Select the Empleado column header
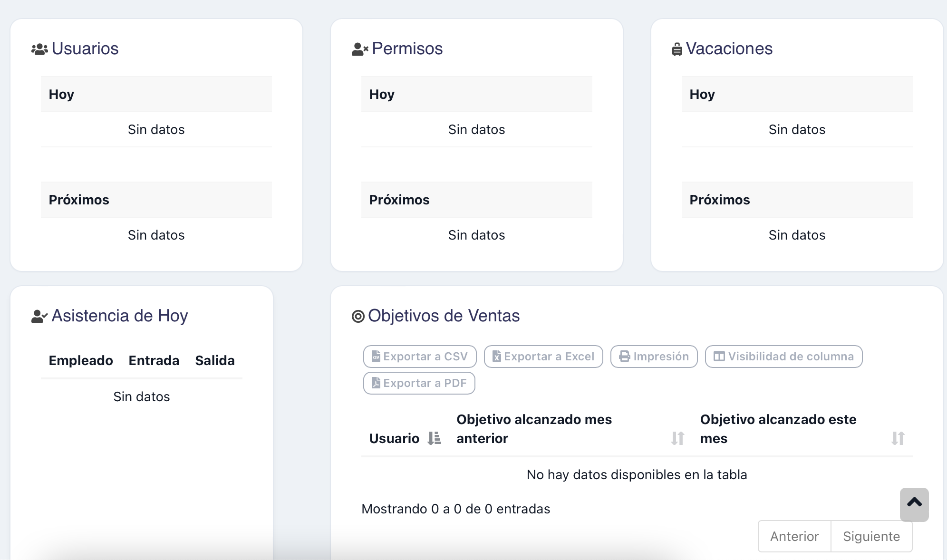Image resolution: width=947 pixels, height=560 pixels. 80,360
